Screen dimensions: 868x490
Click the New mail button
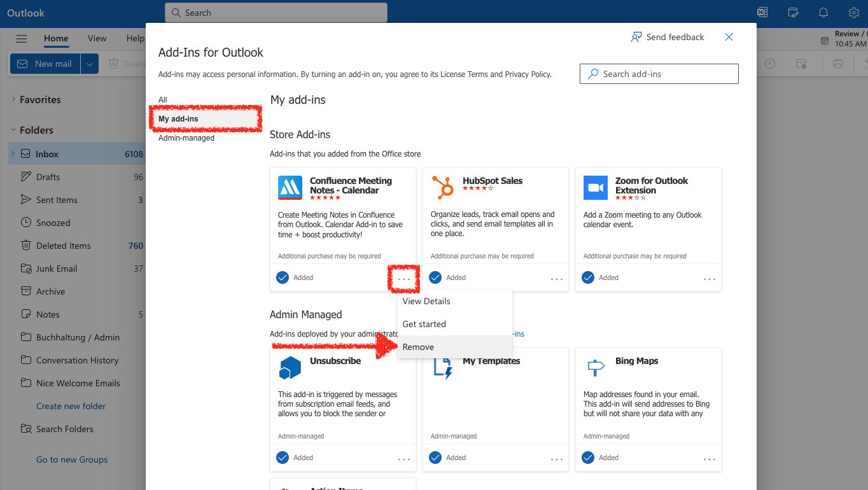click(x=45, y=64)
